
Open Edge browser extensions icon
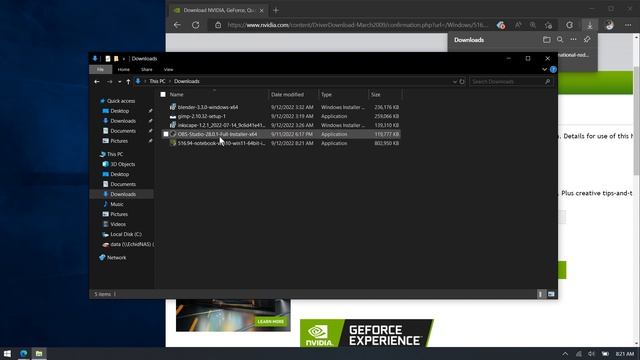click(x=569, y=25)
